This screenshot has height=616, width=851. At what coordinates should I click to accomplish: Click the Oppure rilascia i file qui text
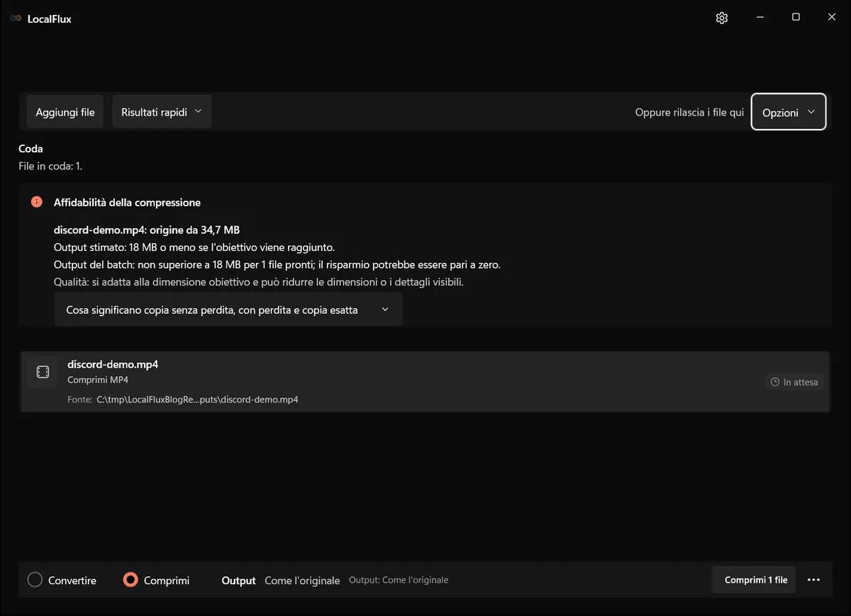pos(689,112)
